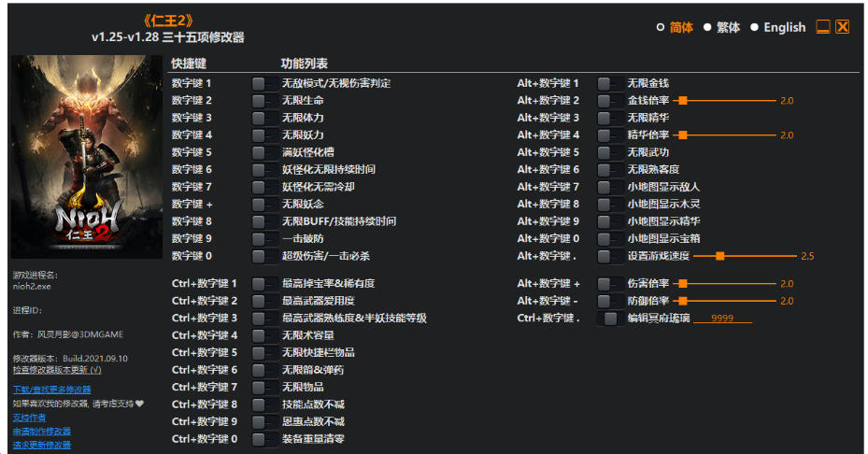Turn on 无限体力 switch

pos(264,118)
